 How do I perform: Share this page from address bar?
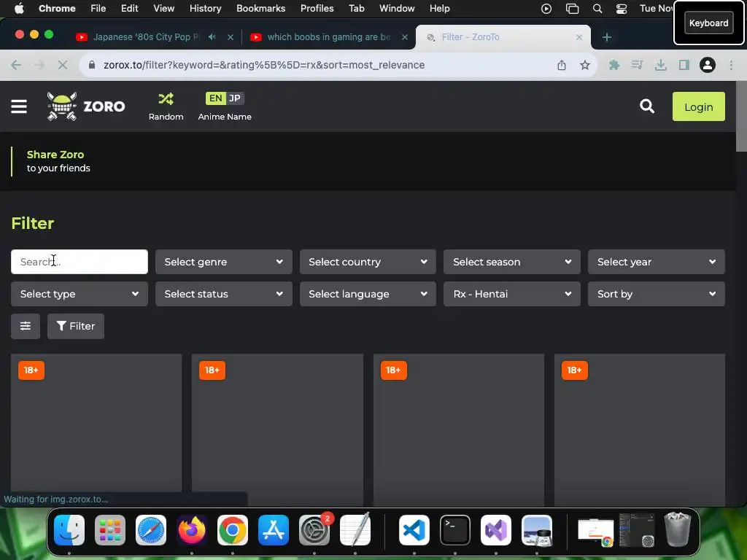click(562, 65)
